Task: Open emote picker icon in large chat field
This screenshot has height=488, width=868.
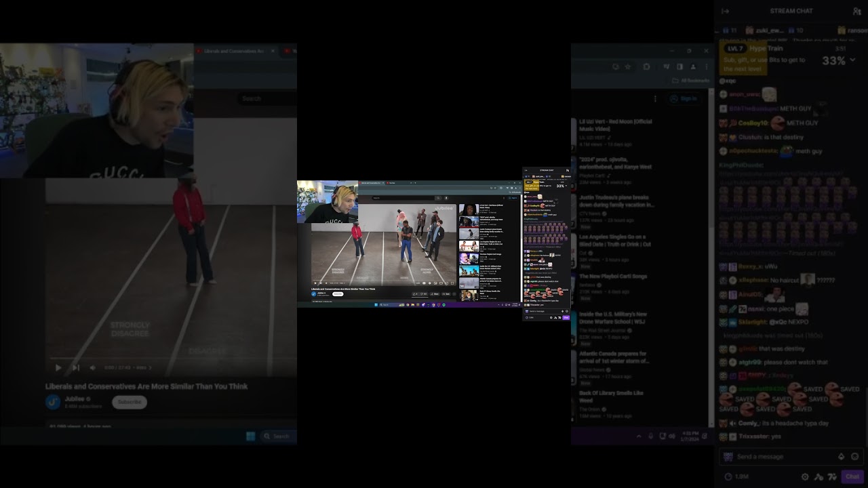Action: coord(854,457)
